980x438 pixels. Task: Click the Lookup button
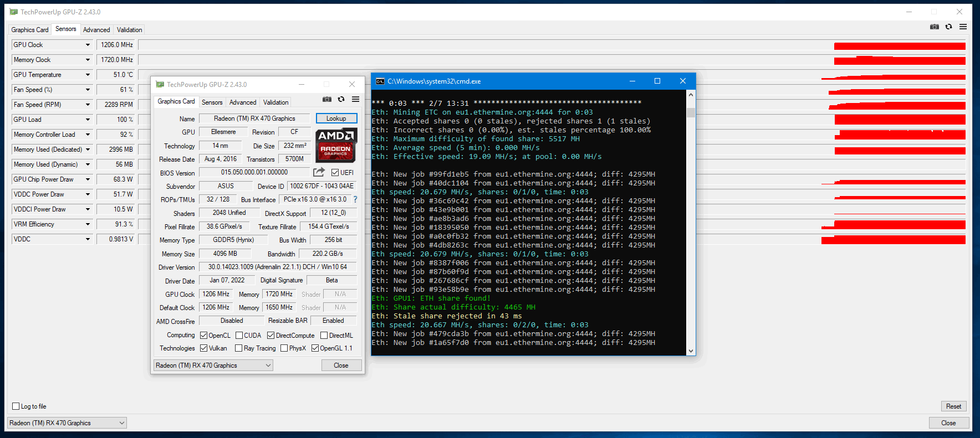336,118
